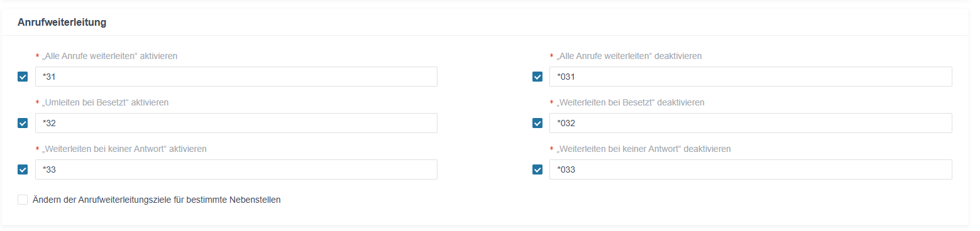The image size is (980, 231).
Task: Click the 'Umleiten bei Besetzt aktivieren' label
Action: pyautogui.click(x=106, y=102)
